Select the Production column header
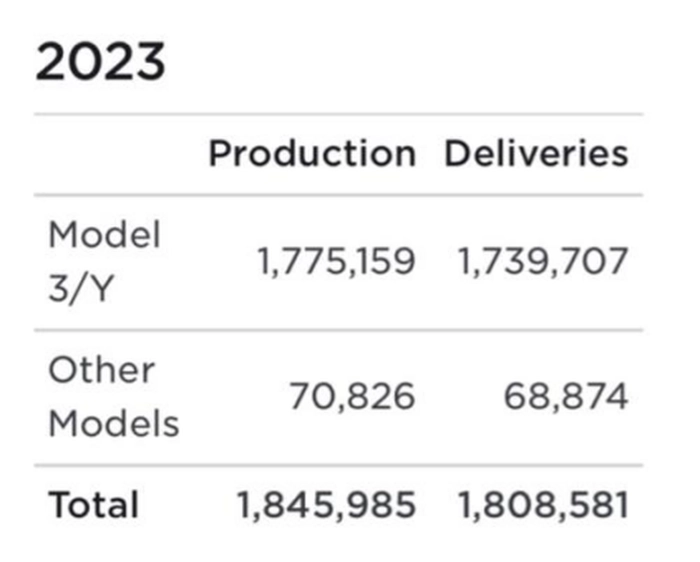 click(311, 154)
